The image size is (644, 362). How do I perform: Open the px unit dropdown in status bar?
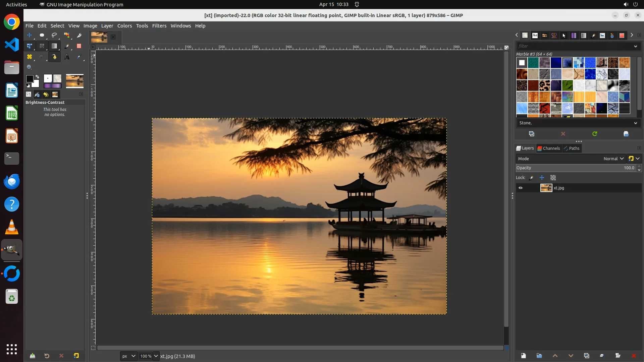coord(128,356)
